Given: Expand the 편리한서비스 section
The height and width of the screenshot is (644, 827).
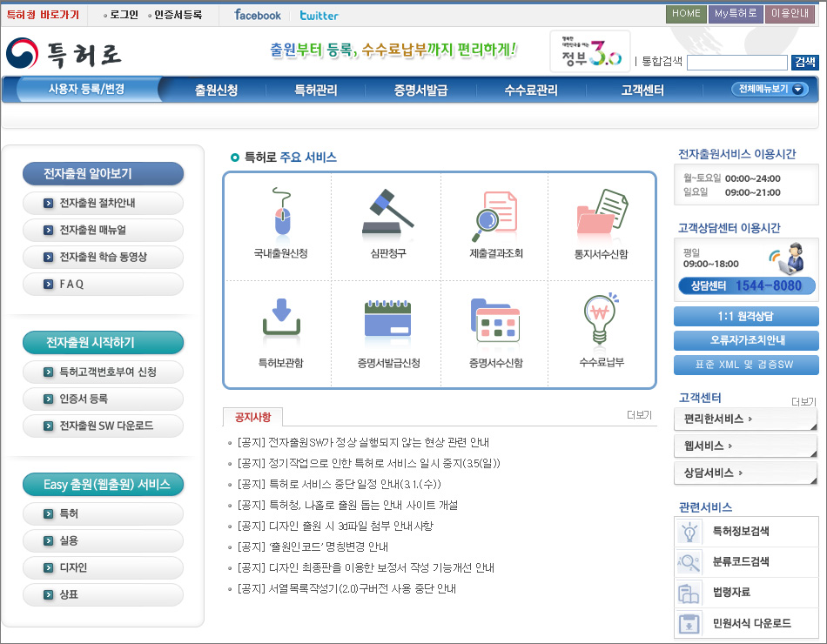Looking at the screenshot, I should click(745, 419).
